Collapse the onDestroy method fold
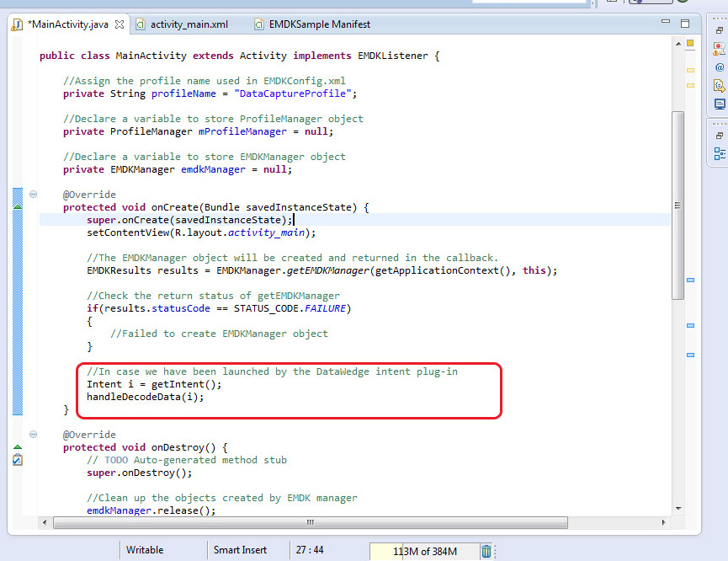Image resolution: width=728 pixels, height=561 pixels. [x=34, y=435]
